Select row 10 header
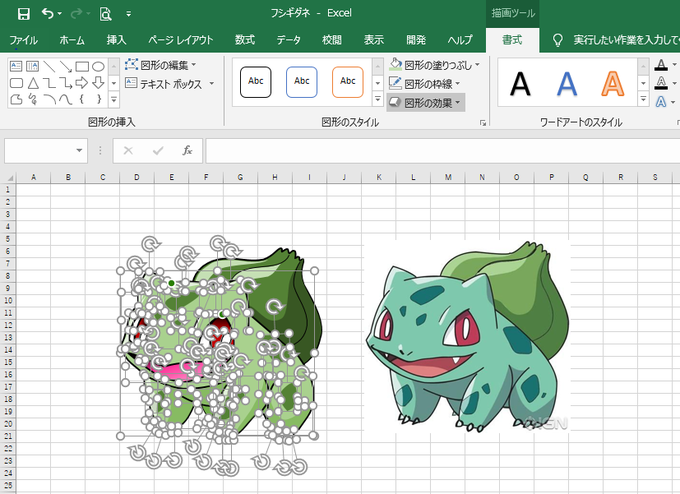Screen dimensions: 680x494 [x=8, y=300]
